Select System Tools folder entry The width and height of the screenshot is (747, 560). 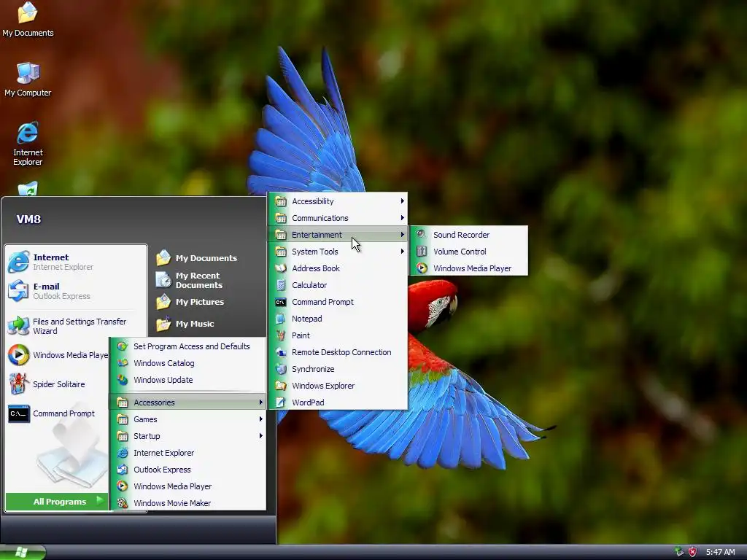338,252
